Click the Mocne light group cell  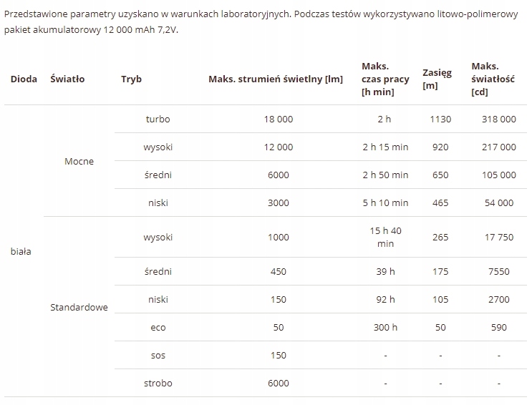(79, 161)
